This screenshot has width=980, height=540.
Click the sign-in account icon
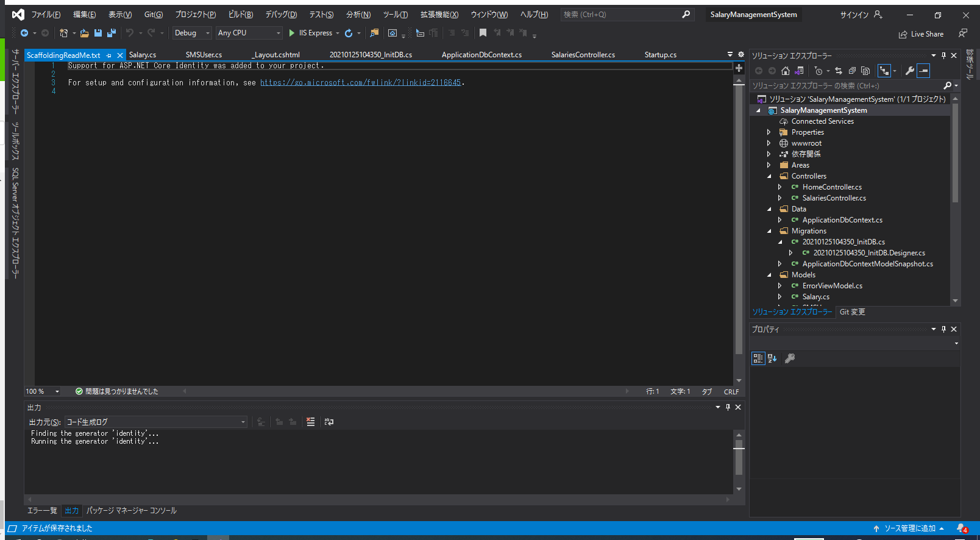click(x=878, y=15)
